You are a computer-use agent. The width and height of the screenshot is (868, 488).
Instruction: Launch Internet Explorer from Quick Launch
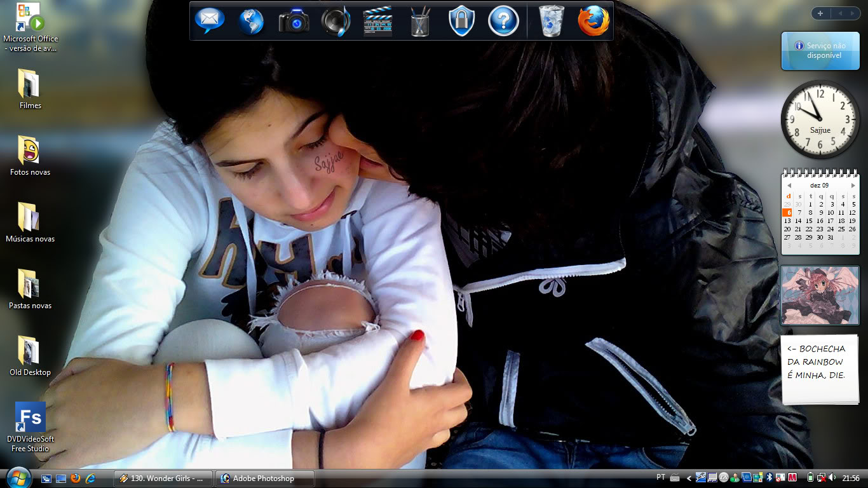click(90, 478)
